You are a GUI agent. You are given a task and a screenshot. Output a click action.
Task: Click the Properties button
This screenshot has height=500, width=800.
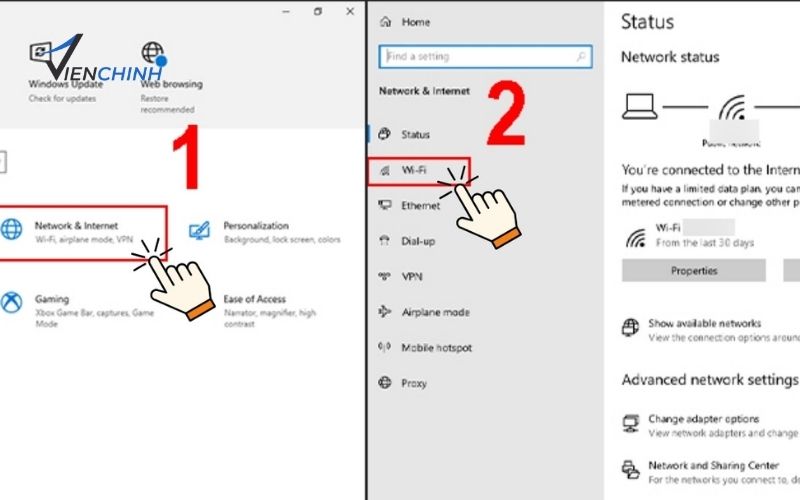pos(694,271)
